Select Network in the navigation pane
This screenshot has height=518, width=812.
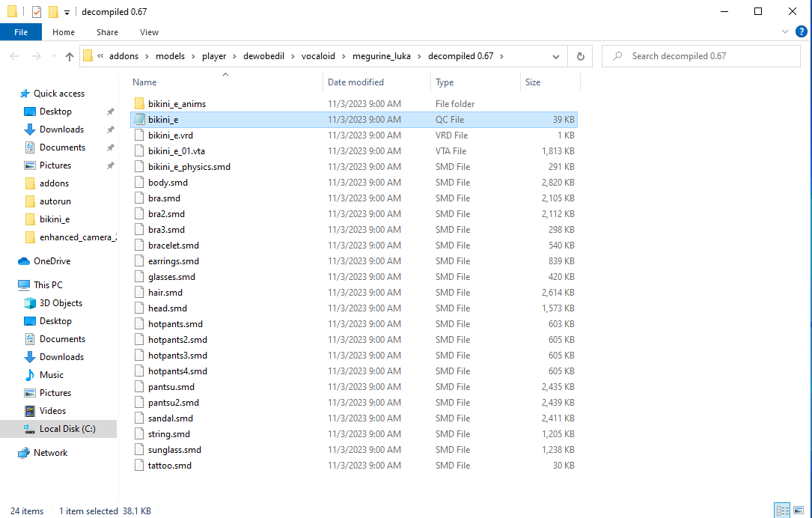pos(50,453)
